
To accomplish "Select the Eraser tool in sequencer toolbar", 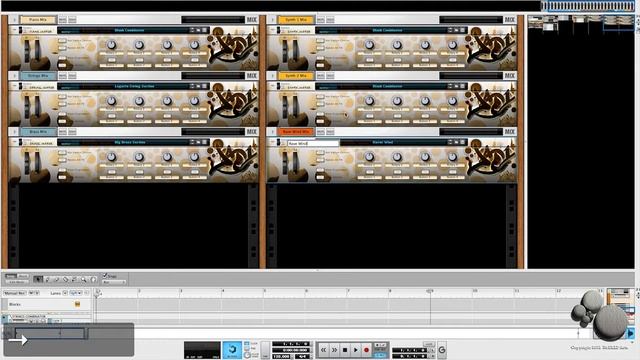I will 57,280.
